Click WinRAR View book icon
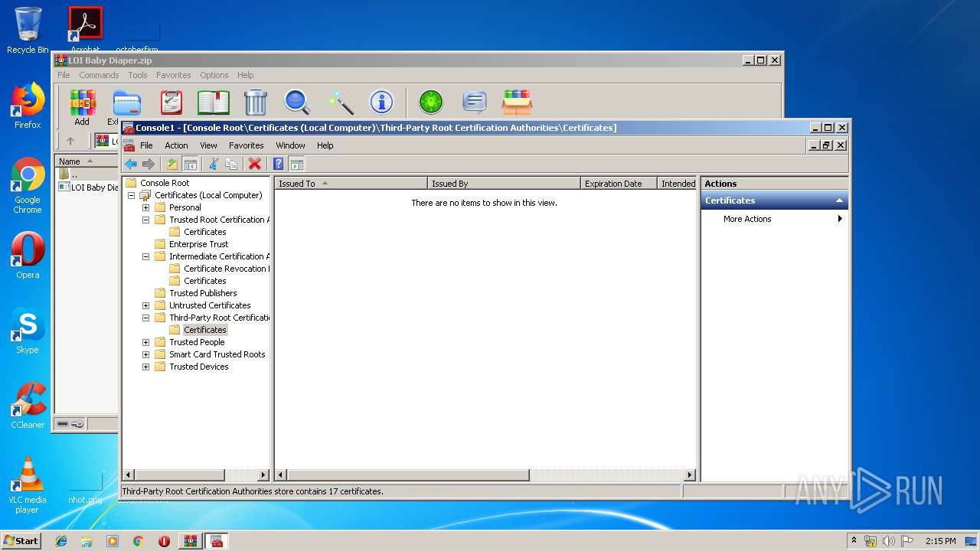Screen dimensions: 980x551 pyautogui.click(x=214, y=102)
